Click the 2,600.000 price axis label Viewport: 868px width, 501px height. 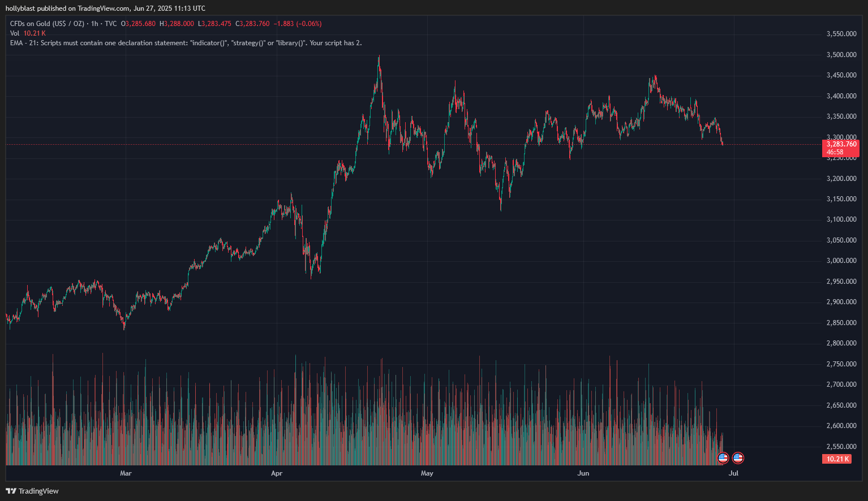click(x=841, y=426)
